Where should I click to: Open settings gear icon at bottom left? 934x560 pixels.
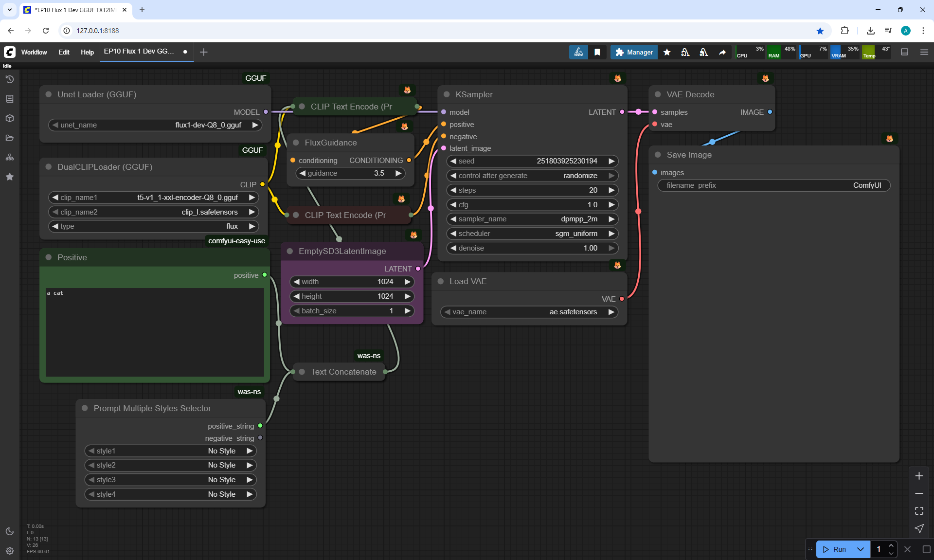click(x=10, y=551)
